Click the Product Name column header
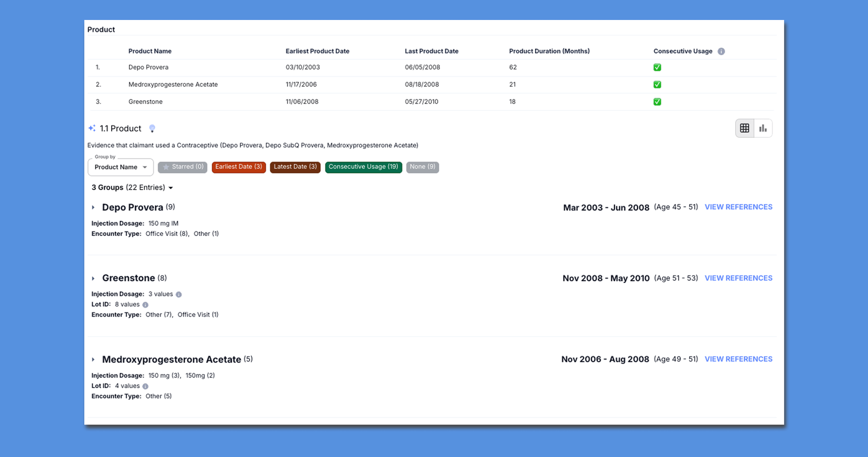The width and height of the screenshot is (868, 457). coord(150,51)
